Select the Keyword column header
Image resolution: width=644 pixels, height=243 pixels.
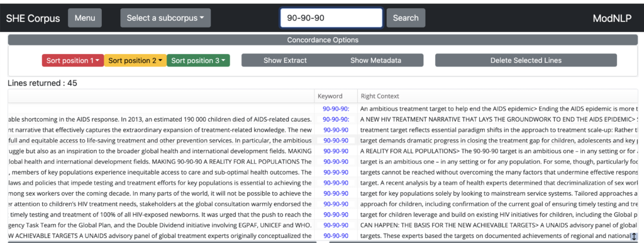point(330,96)
